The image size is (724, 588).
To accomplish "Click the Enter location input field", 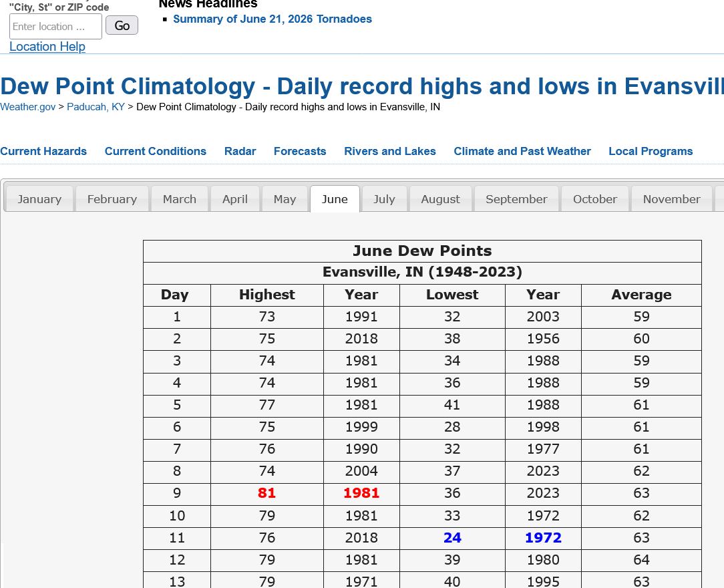I will (55, 26).
